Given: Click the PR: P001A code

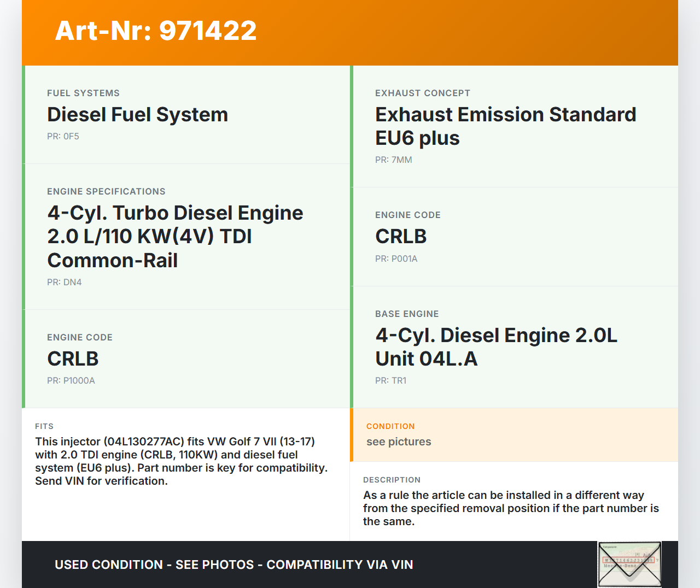Looking at the screenshot, I should (396, 259).
